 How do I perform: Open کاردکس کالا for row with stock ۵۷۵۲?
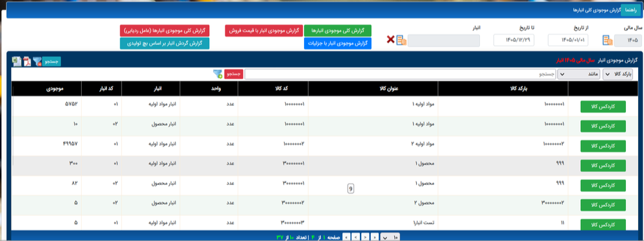coord(603,106)
